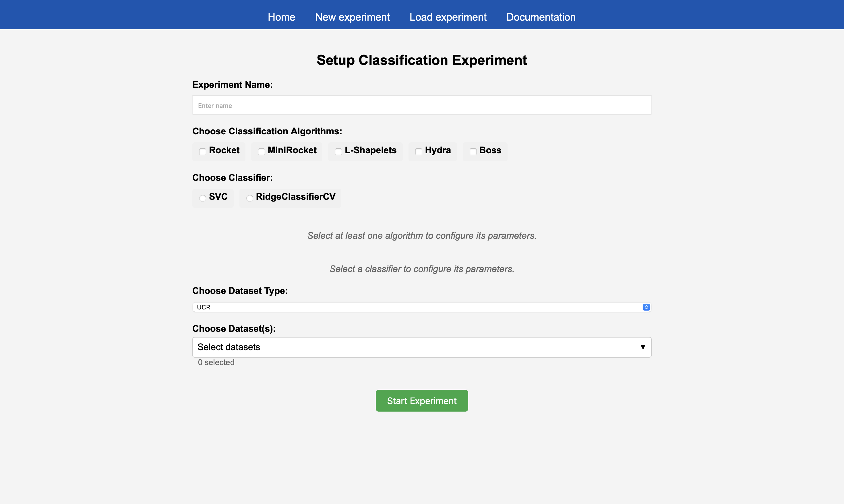Click the 'Choose Classifier:' label
Viewport: 844px width, 504px height.
point(232,178)
